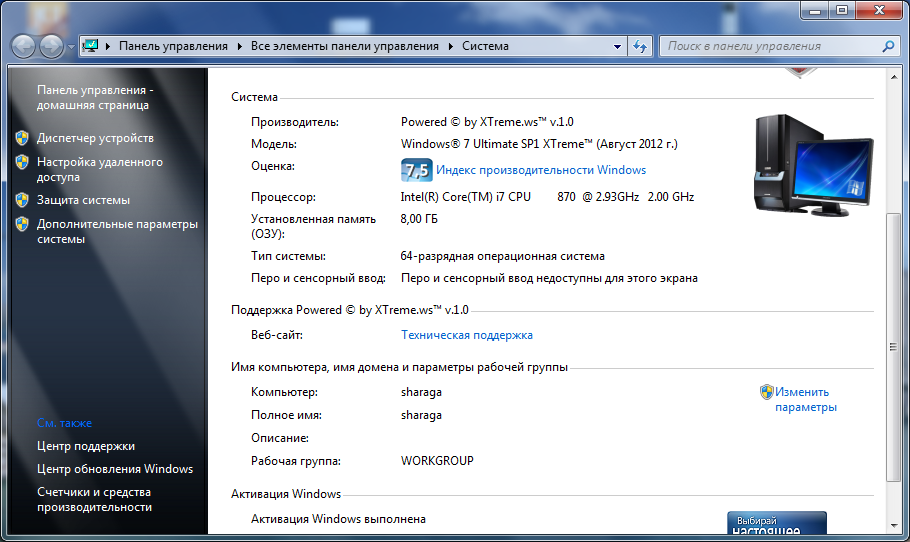Image resolution: width=910 pixels, height=542 pixels.
Task: Open Центр поддержки link
Action: click(86, 446)
